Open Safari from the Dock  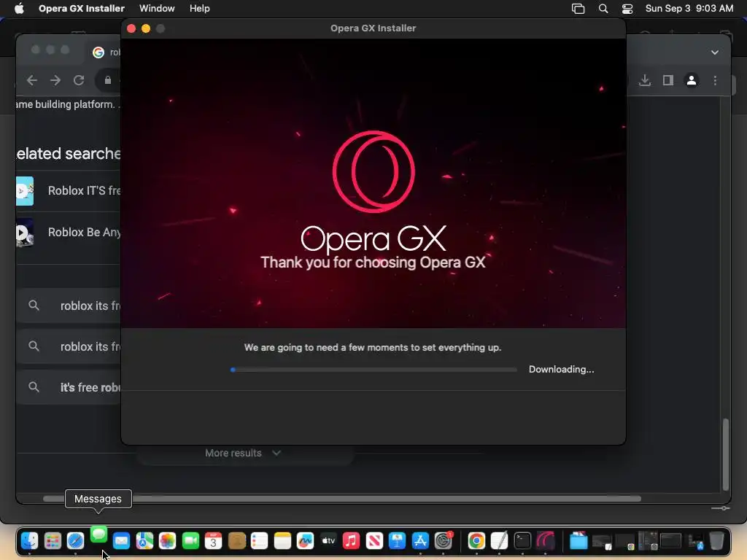pyautogui.click(x=75, y=541)
